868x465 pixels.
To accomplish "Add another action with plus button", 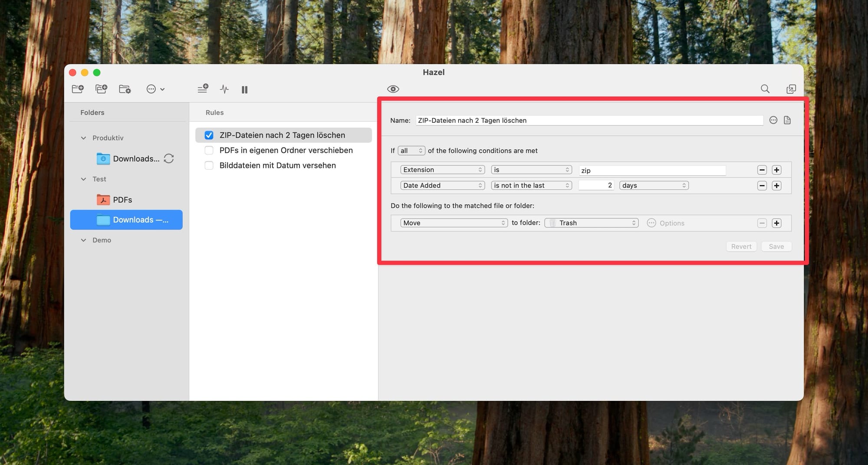I will pos(777,223).
